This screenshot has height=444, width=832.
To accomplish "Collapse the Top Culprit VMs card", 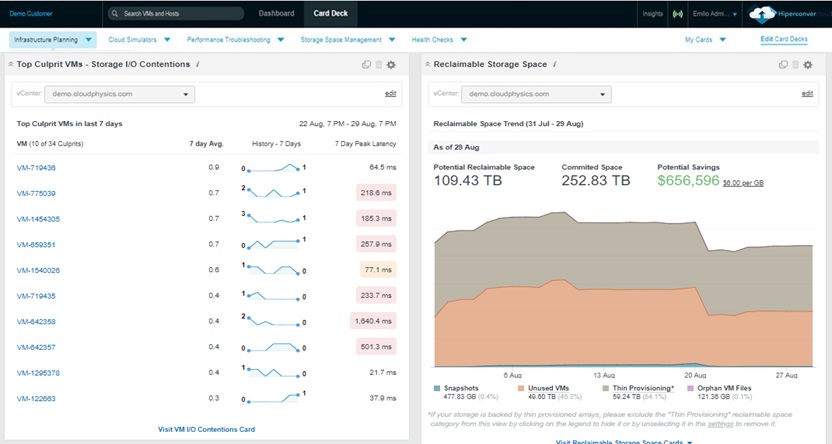I will coord(10,65).
